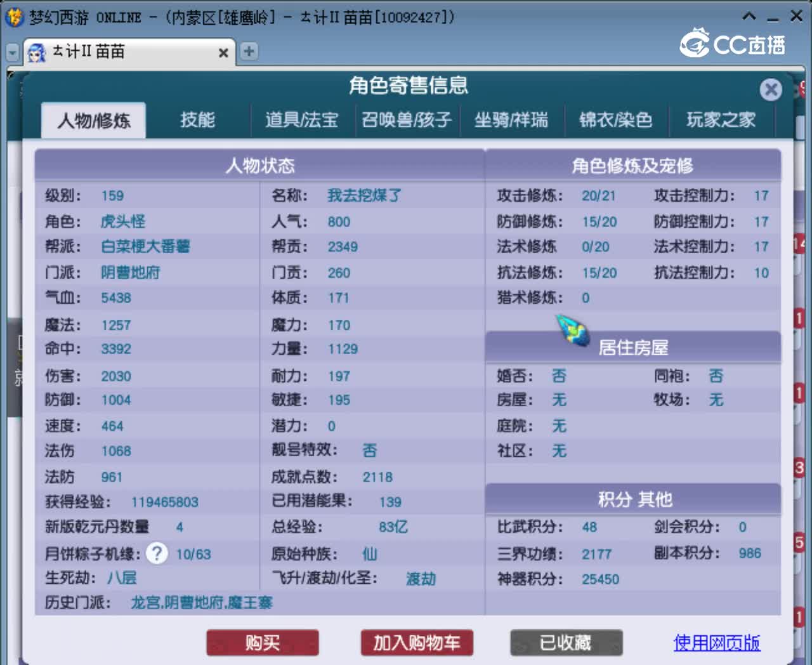
Task: Open the 道具/法宝 tab
Action: [302, 120]
